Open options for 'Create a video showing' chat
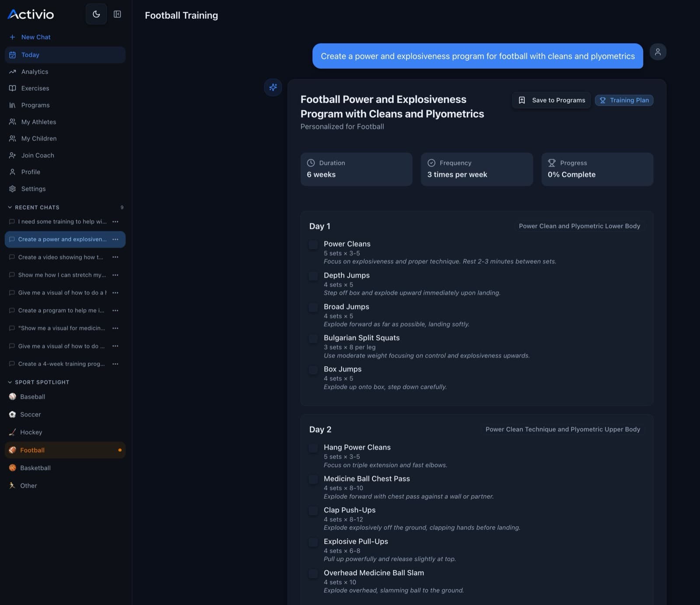The height and width of the screenshot is (605, 700). tap(115, 257)
